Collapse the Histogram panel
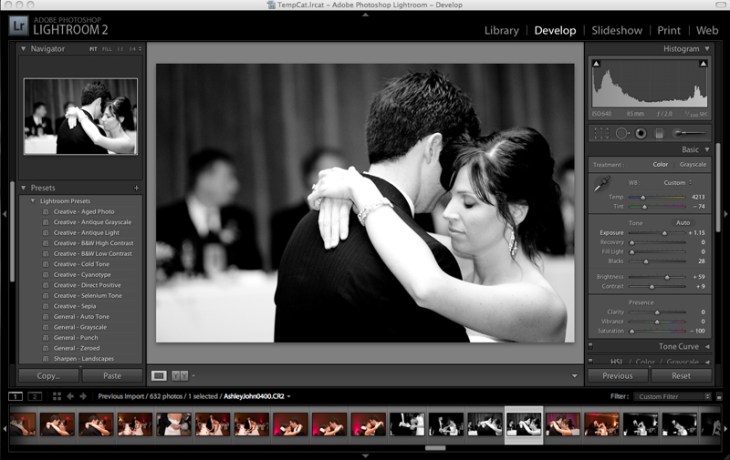The image size is (730, 460). tap(707, 49)
